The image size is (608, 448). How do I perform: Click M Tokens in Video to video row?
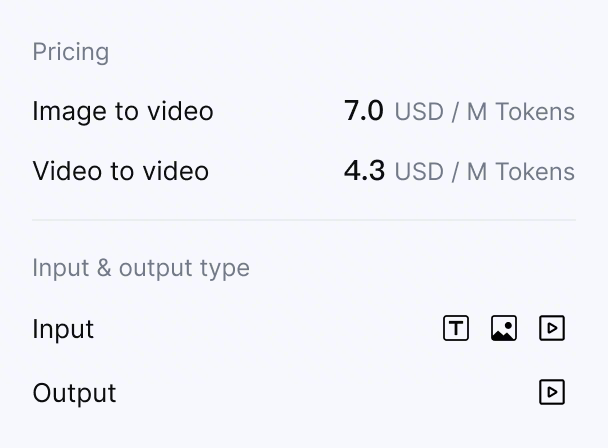tap(521, 172)
